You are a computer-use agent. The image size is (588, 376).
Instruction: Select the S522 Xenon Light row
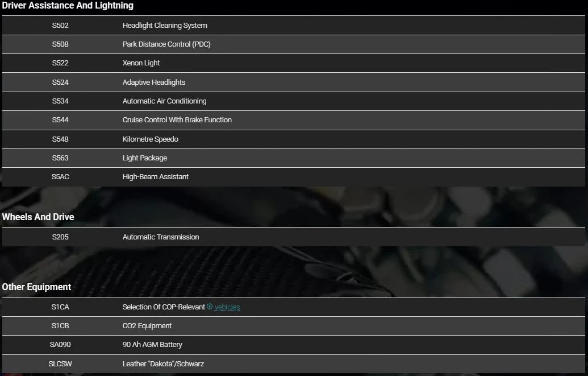click(x=294, y=63)
